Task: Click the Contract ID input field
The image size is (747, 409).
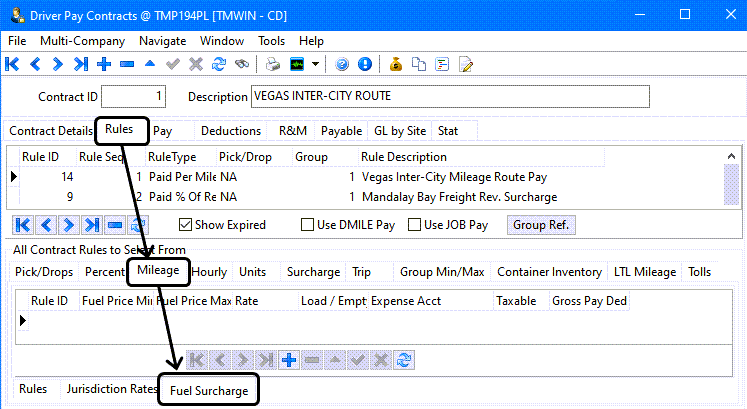Action: [x=134, y=97]
